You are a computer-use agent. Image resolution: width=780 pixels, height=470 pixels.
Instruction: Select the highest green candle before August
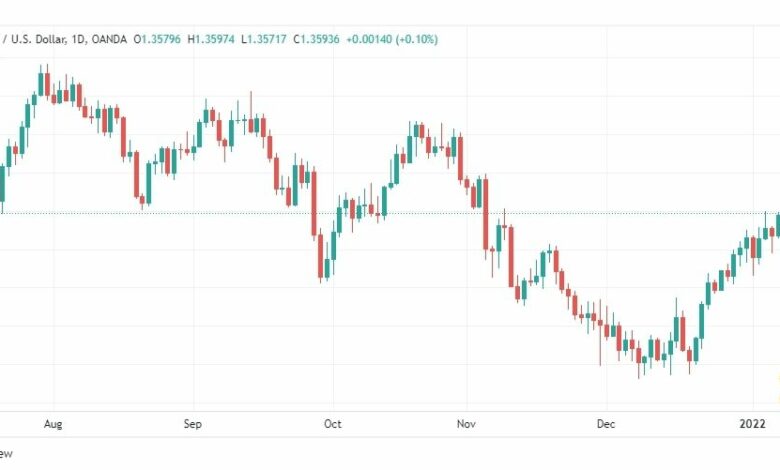pyautogui.click(x=41, y=84)
